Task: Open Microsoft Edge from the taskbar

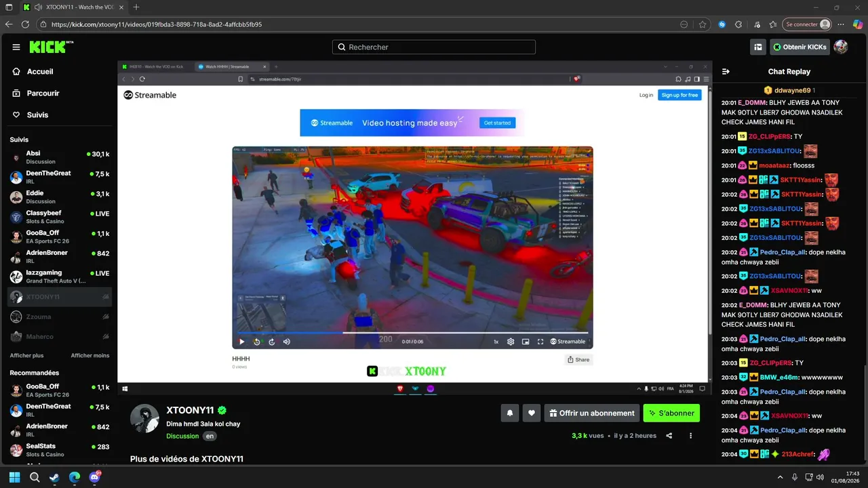Action: tap(75, 477)
